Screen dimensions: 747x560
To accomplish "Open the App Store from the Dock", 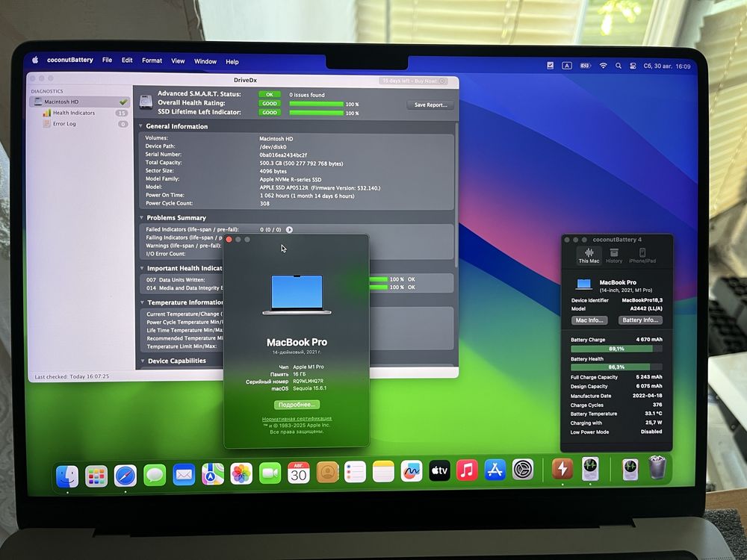I will pos(495,470).
